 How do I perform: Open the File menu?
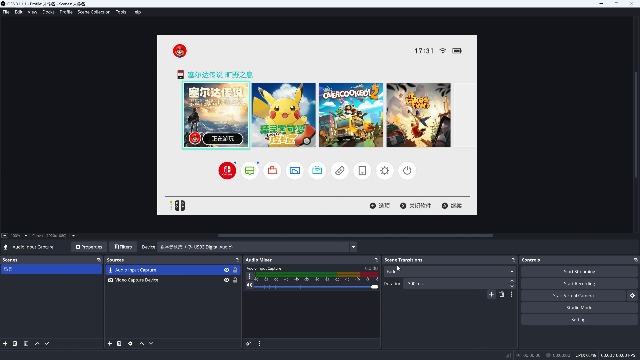click(6, 12)
